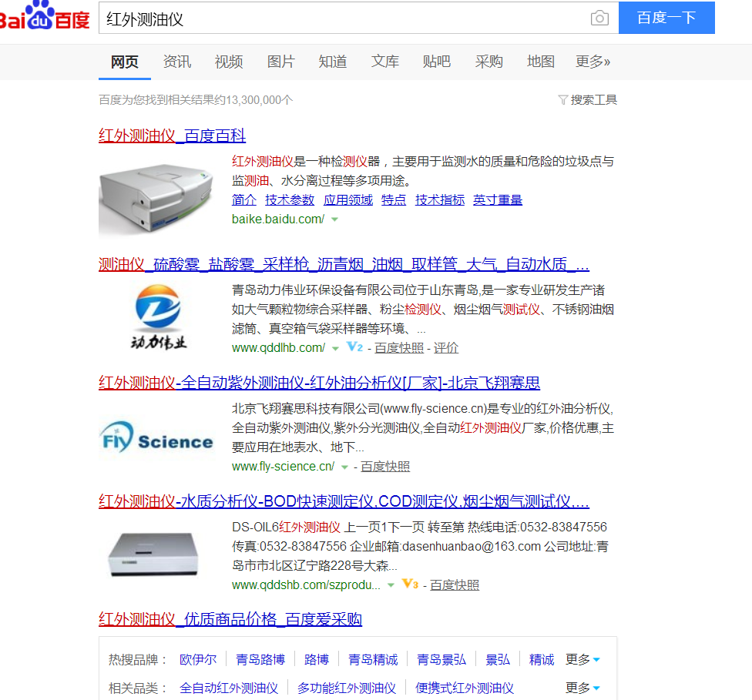Expand dropdown arrow next to baike.baidu.com
This screenshot has height=700, width=752.
[x=334, y=219]
